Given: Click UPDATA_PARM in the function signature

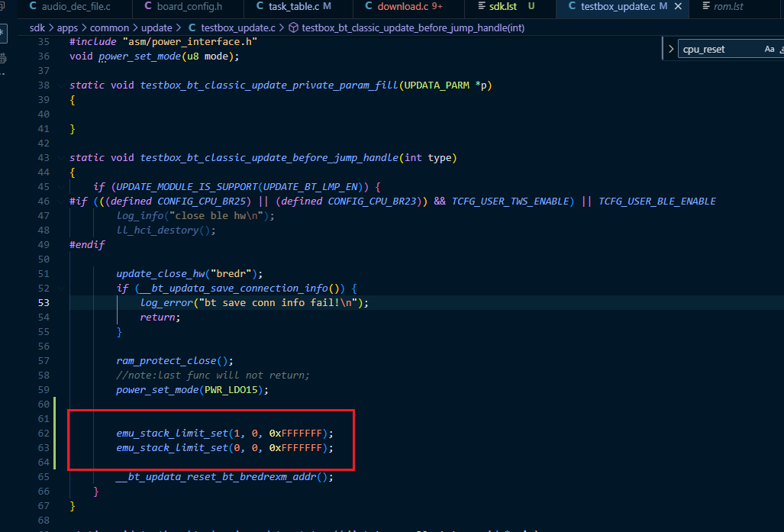Looking at the screenshot, I should pos(437,85).
